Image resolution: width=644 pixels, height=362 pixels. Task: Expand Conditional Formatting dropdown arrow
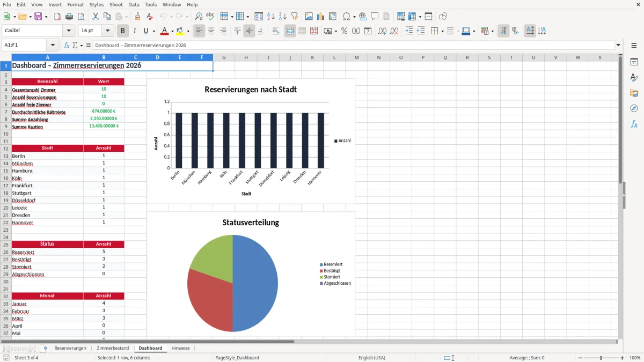point(492,31)
